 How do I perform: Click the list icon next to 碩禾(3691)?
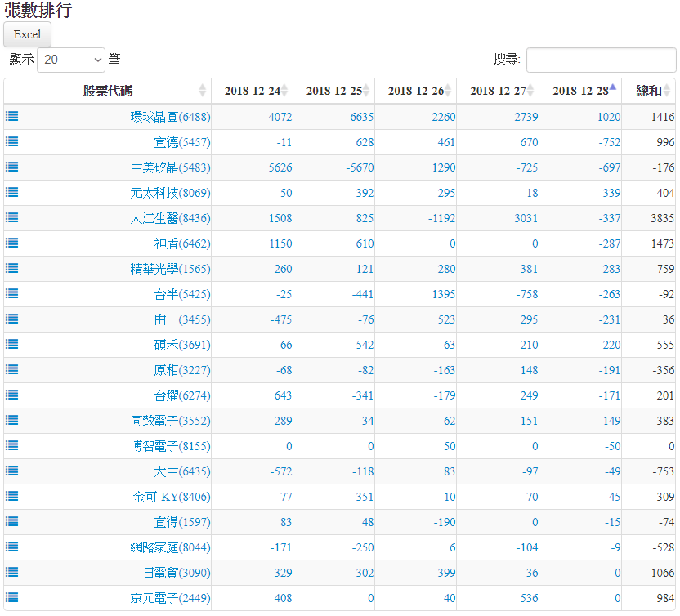tap(12, 344)
